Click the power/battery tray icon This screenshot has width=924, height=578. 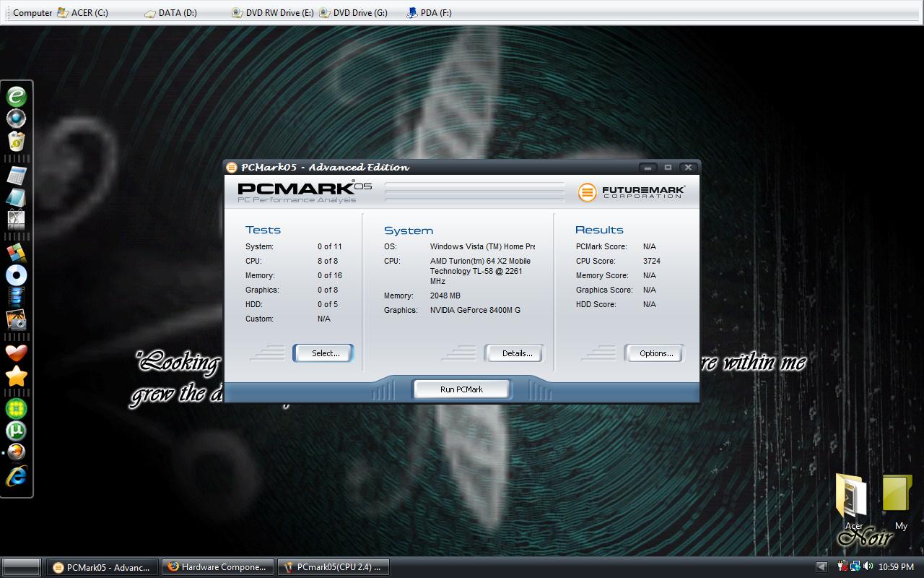tap(842, 566)
